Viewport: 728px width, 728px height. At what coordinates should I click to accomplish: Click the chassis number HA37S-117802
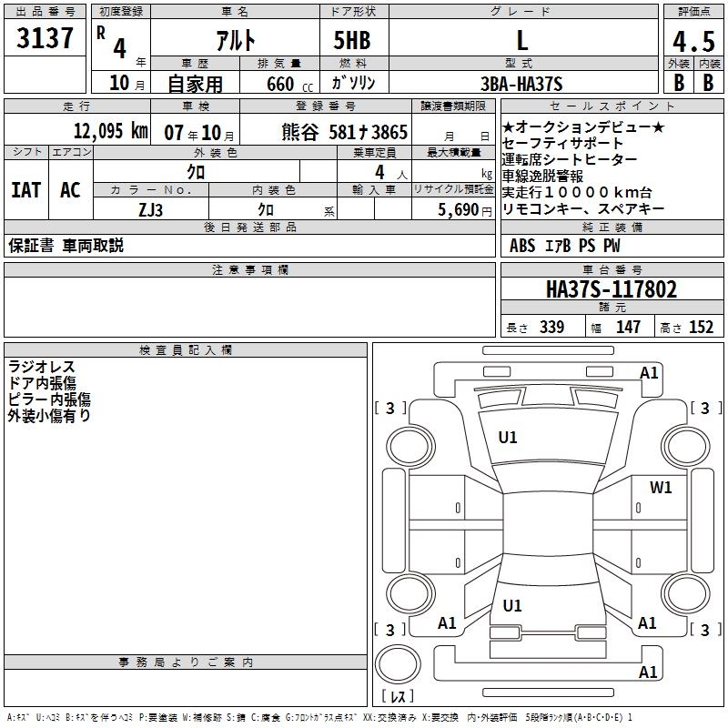[x=612, y=289]
